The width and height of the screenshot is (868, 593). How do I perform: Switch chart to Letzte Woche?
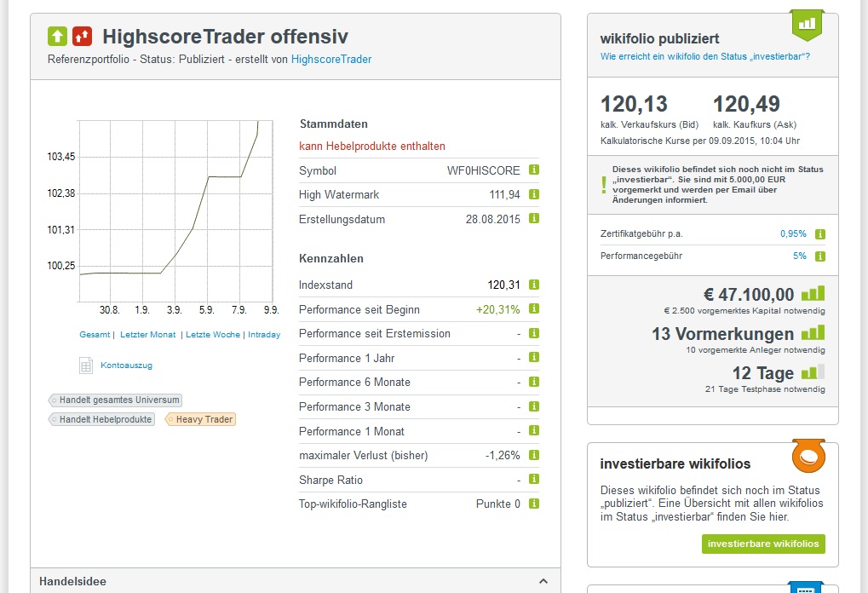click(x=213, y=335)
